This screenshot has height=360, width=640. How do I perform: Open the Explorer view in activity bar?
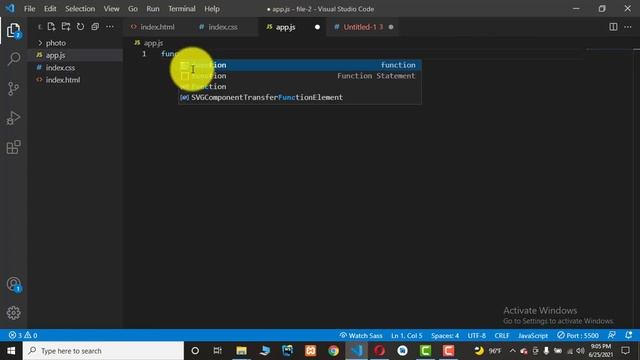coord(13,30)
